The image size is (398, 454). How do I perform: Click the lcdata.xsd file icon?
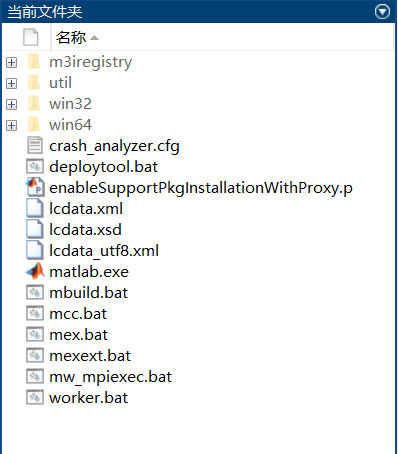click(35, 229)
